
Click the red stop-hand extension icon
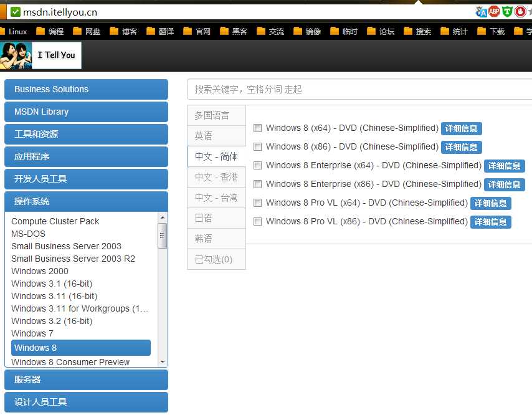pos(520,12)
